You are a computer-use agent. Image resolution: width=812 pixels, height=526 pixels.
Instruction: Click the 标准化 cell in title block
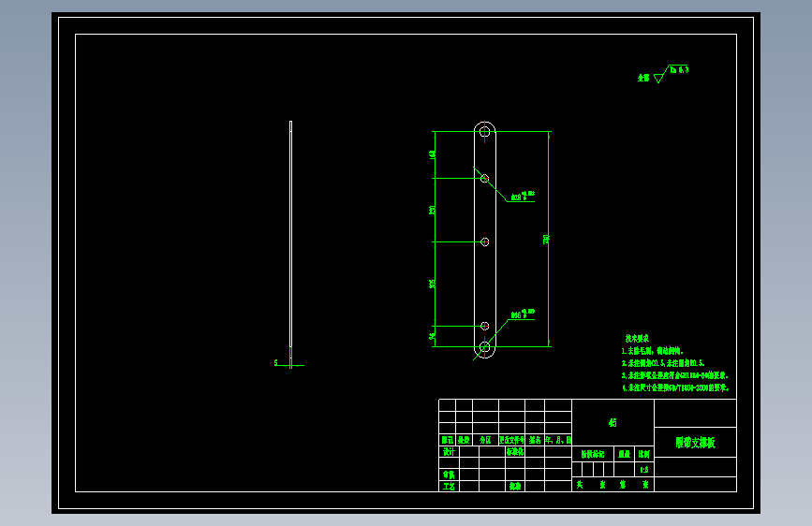tap(515, 452)
